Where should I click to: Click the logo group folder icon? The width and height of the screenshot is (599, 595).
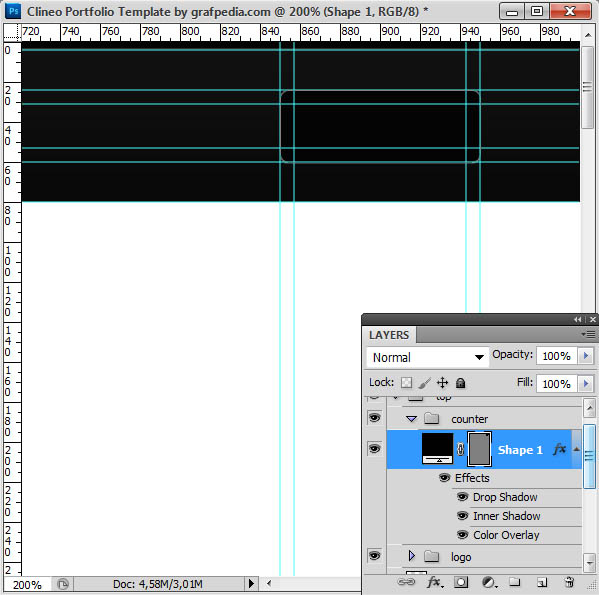431,556
